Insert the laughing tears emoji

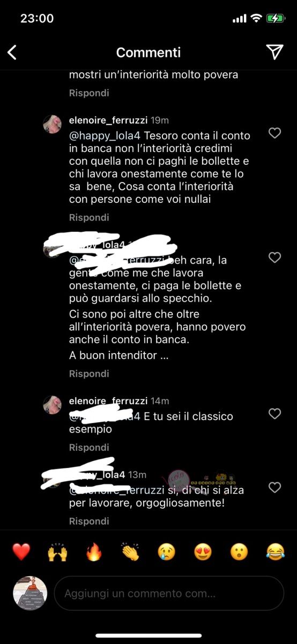tap(275, 552)
